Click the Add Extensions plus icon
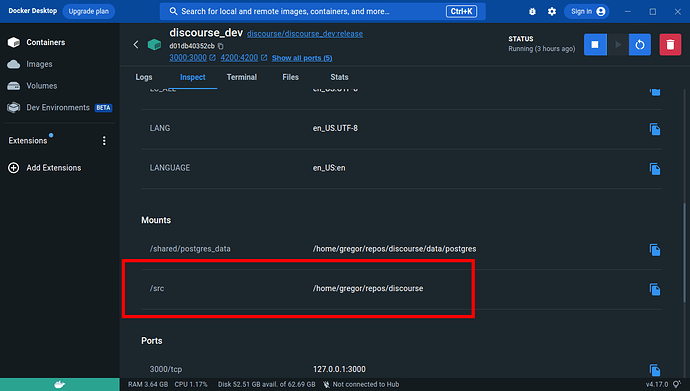Screen dimensions: 690x391 coord(14,168)
